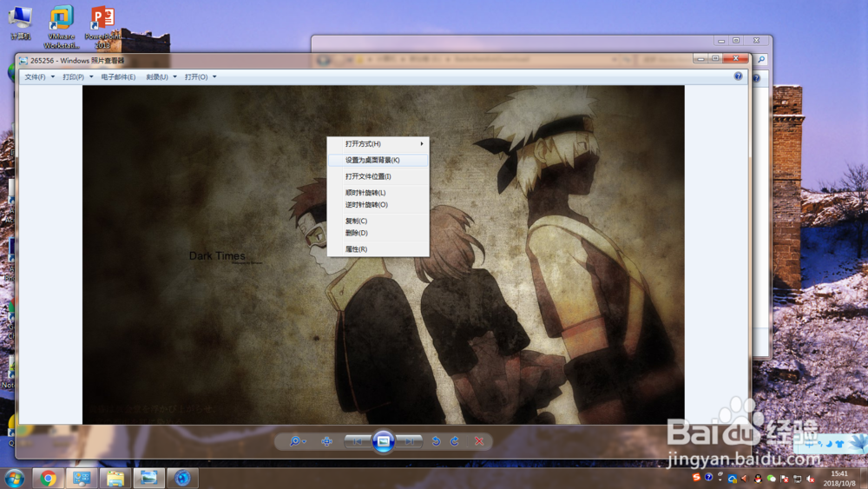Click the Photo Viewer title bar icon
The height and width of the screenshot is (489, 868).
click(23, 60)
